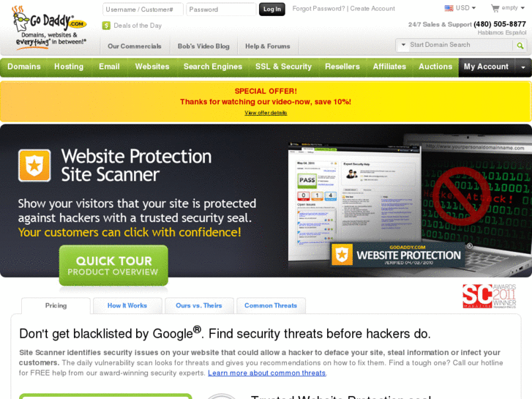Screen dimensions: 532x399
Task: Expand the domain search type arrow
Action: (x=403, y=45)
